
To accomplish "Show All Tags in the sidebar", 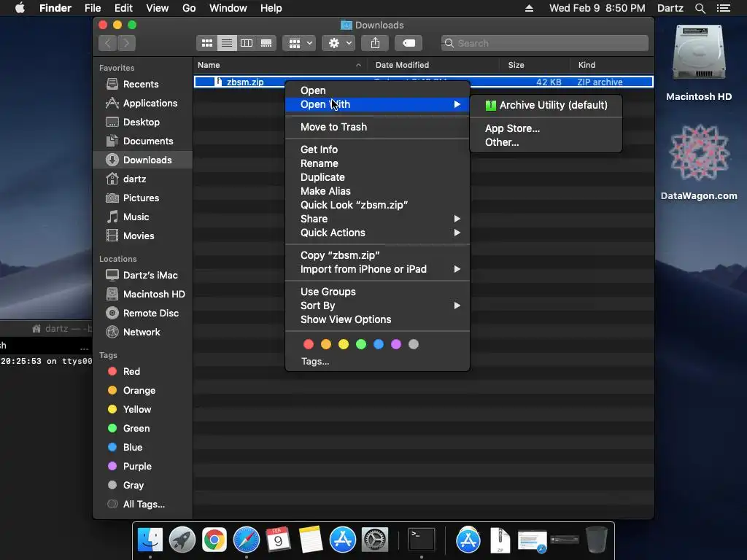I will [143, 505].
